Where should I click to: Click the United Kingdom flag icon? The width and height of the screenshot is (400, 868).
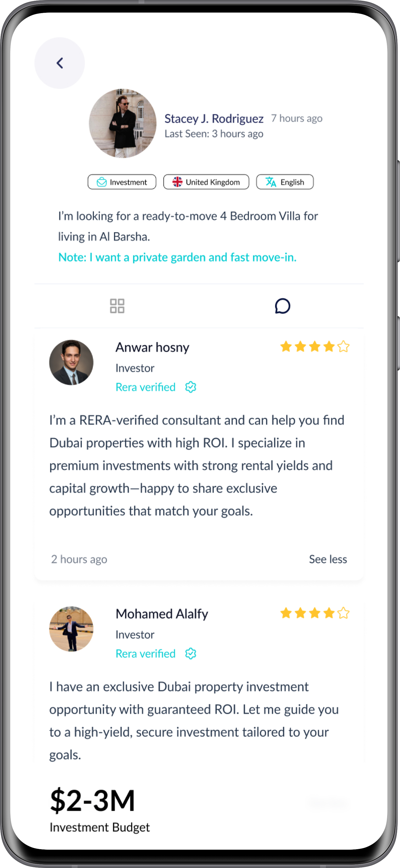tap(177, 182)
